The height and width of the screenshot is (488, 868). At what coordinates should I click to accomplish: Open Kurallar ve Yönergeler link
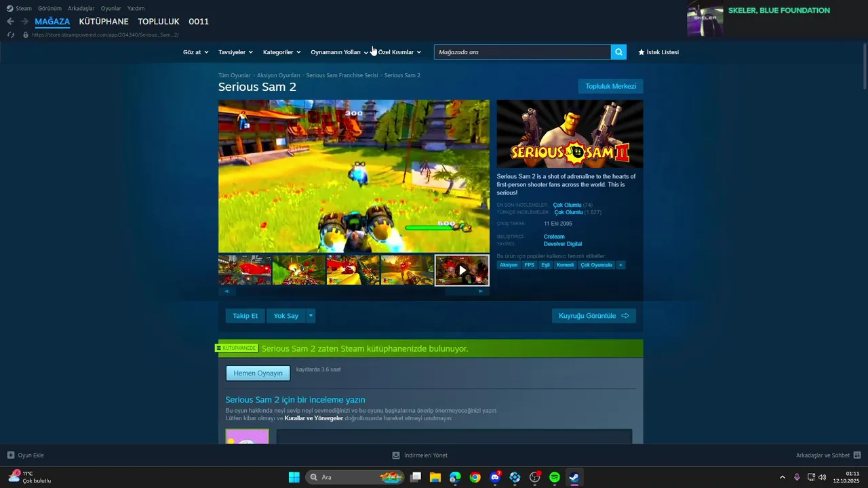click(314, 418)
